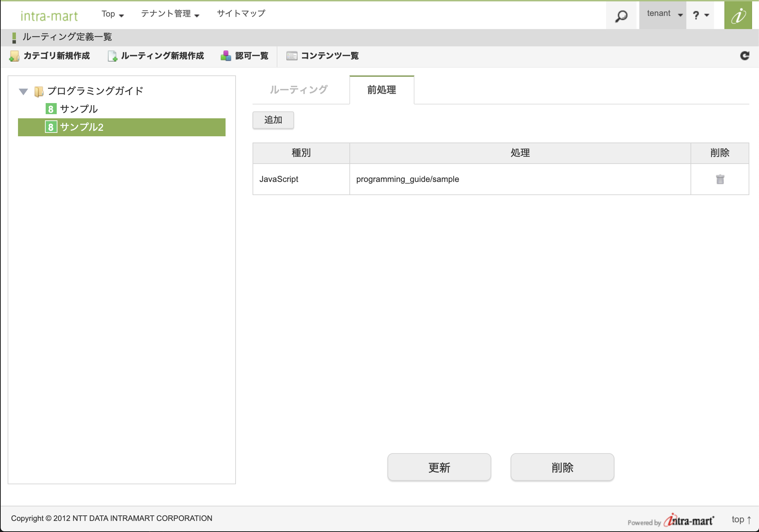Image resolution: width=759 pixels, height=532 pixels.
Task: Open the help question mark dropdown
Action: coord(701,15)
